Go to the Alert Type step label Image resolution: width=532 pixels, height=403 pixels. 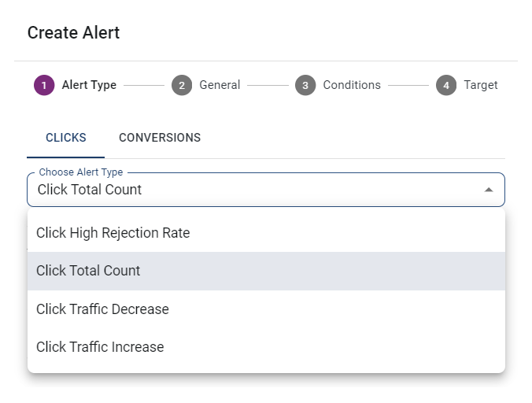(x=89, y=85)
